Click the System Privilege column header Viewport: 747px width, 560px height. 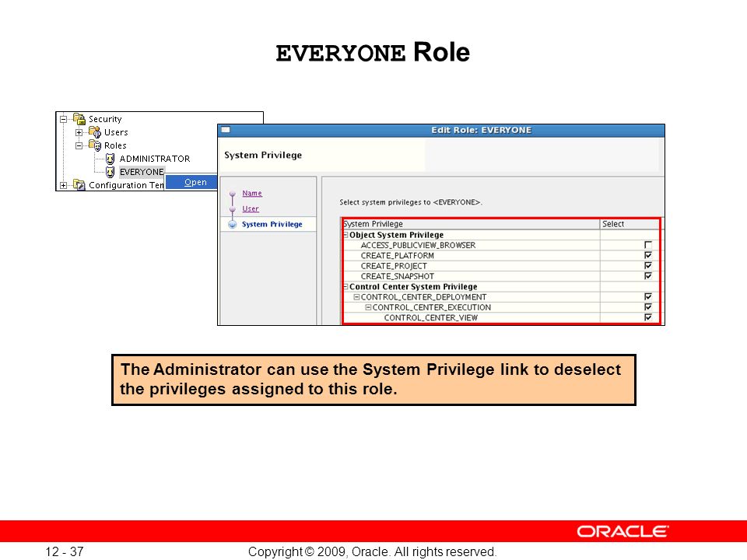(472, 224)
